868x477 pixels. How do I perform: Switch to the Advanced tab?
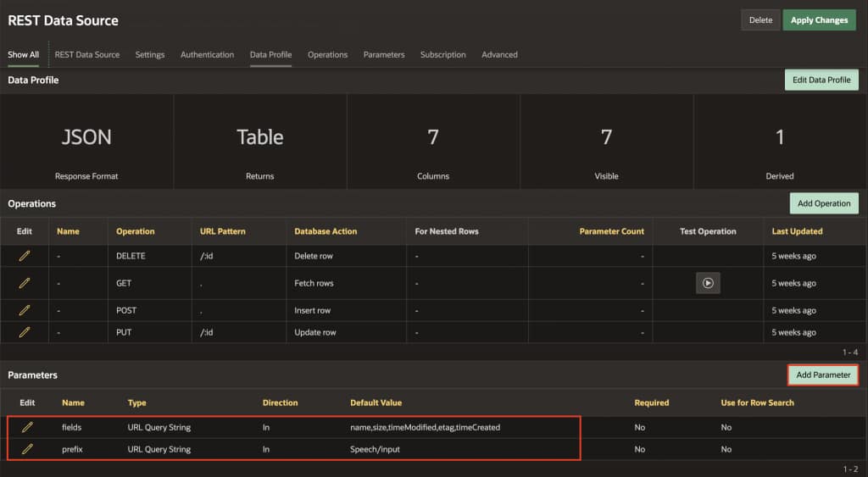499,55
